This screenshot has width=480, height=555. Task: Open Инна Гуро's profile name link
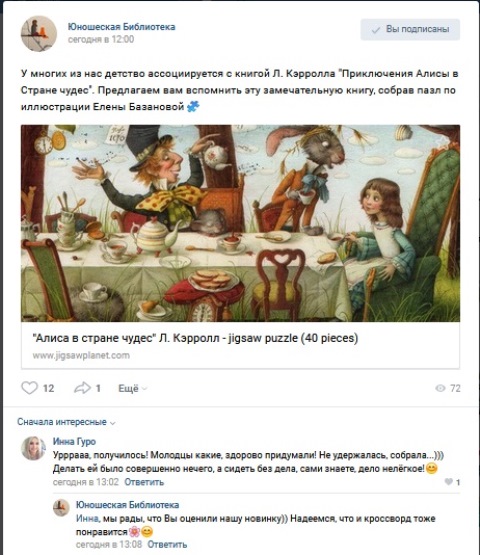pos(74,441)
